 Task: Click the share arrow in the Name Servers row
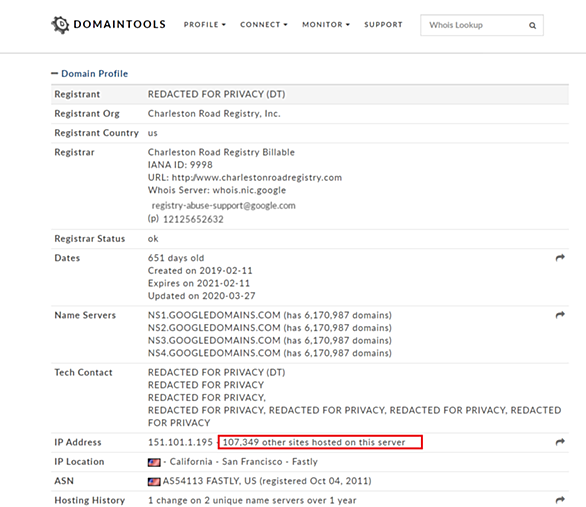pyautogui.click(x=560, y=315)
